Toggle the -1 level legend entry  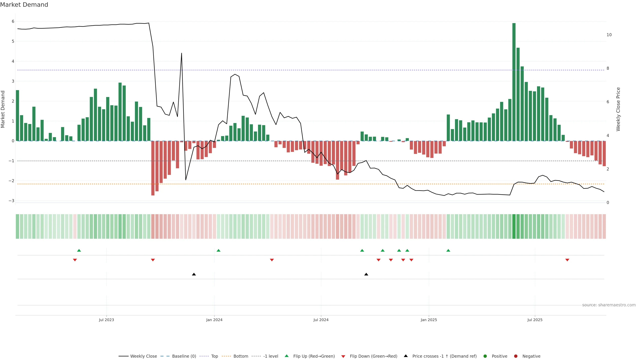[271, 356]
